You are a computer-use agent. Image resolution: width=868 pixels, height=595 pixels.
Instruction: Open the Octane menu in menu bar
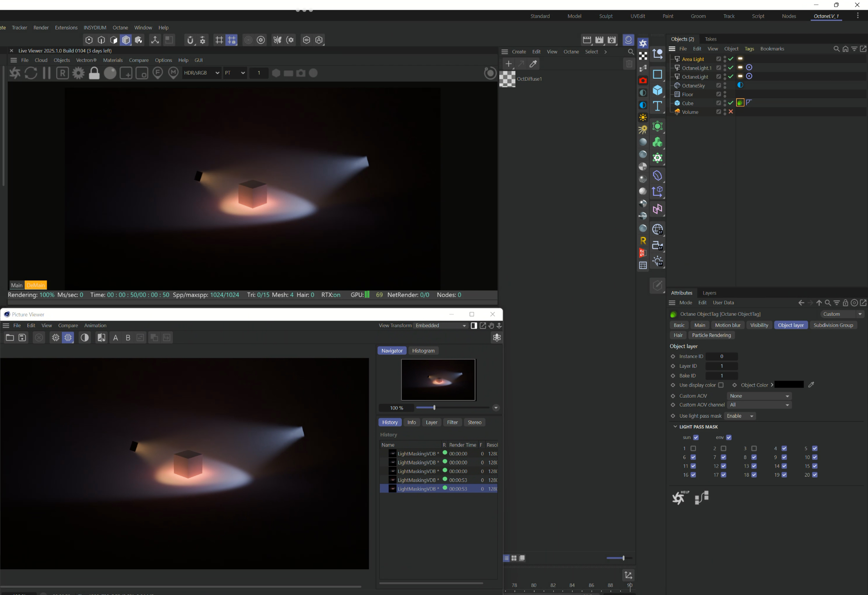coord(120,27)
